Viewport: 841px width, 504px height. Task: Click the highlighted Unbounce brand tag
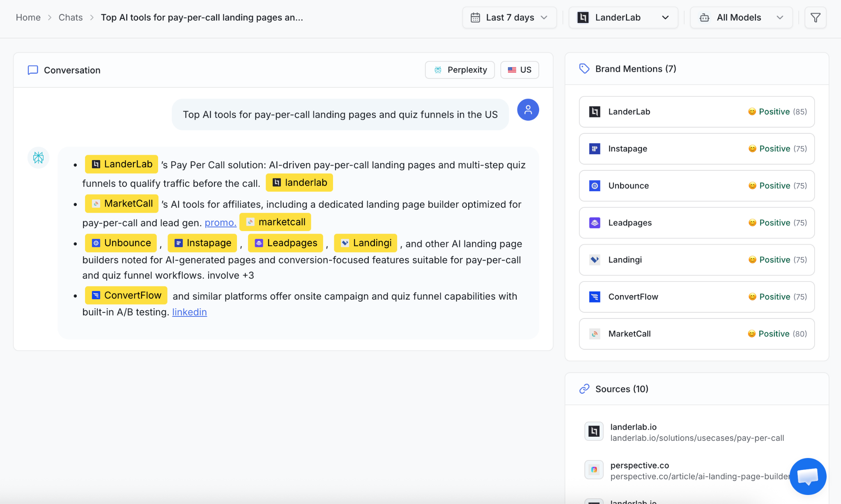(x=121, y=243)
